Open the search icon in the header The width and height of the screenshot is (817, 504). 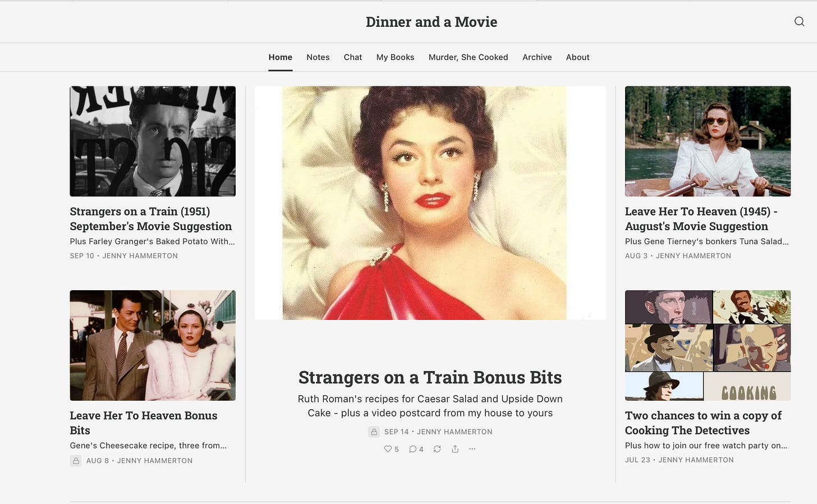point(799,21)
